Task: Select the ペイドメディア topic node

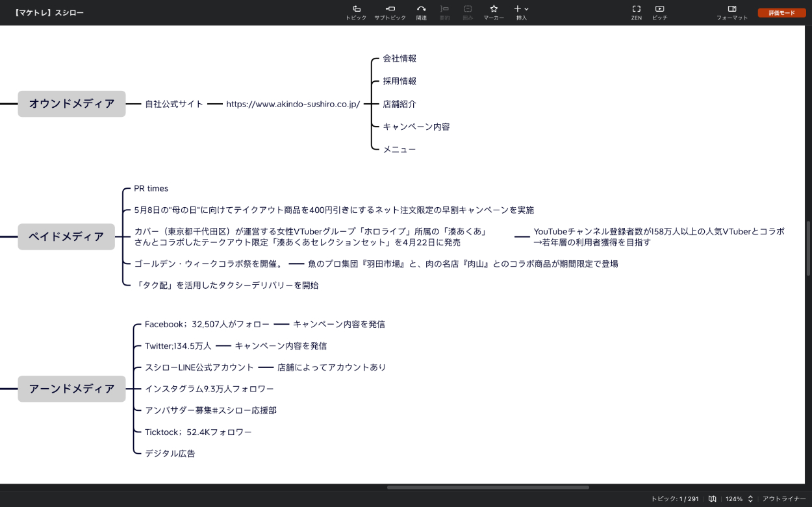Action: click(x=66, y=237)
